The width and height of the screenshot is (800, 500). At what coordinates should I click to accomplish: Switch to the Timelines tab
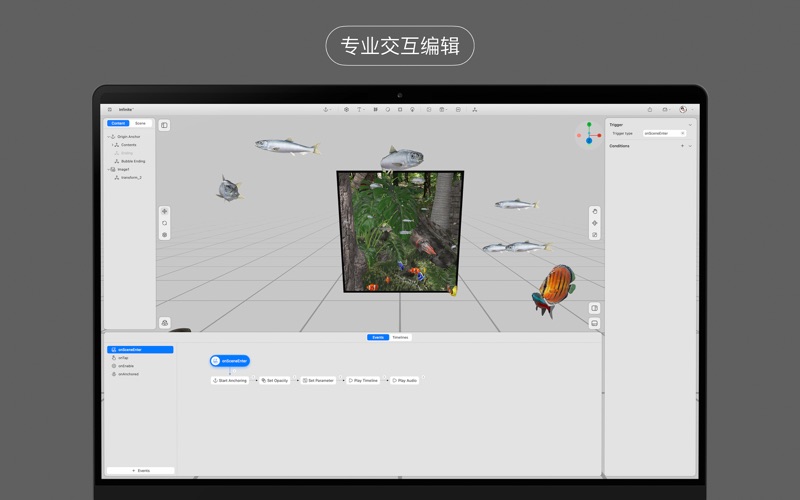click(400, 338)
